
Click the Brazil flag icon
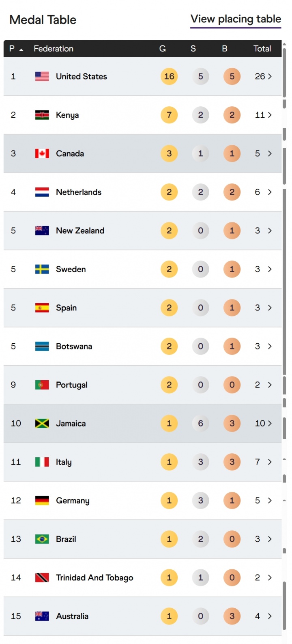(x=42, y=539)
